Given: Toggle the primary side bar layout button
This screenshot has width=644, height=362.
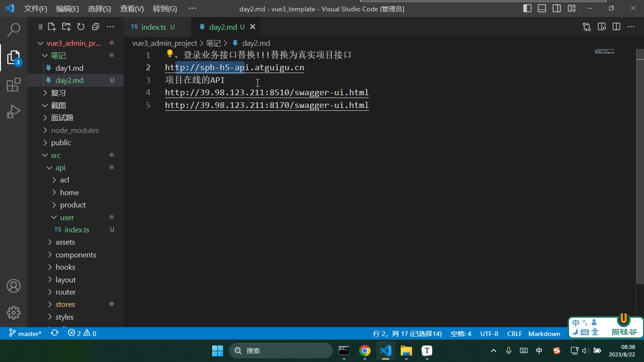Looking at the screenshot, I should pos(528,8).
